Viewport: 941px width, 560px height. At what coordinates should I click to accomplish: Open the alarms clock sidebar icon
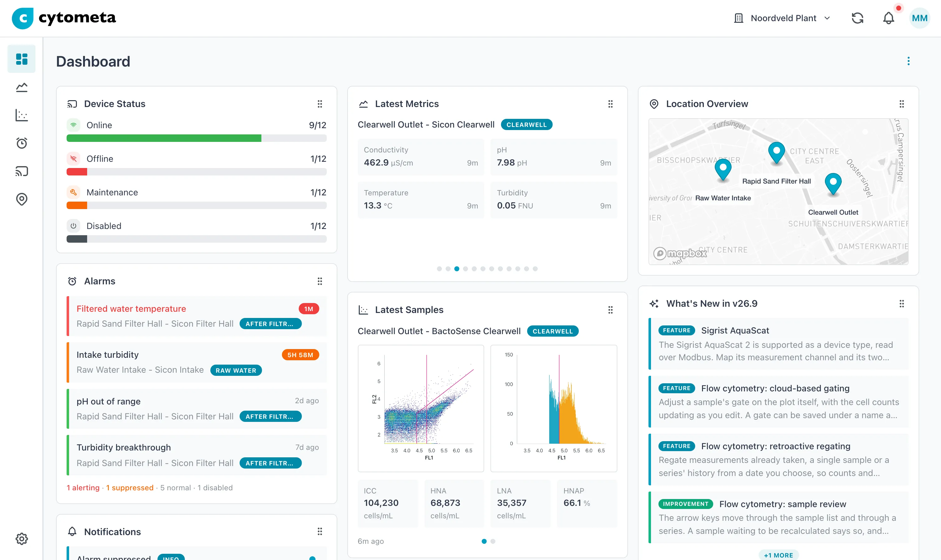[x=21, y=143]
